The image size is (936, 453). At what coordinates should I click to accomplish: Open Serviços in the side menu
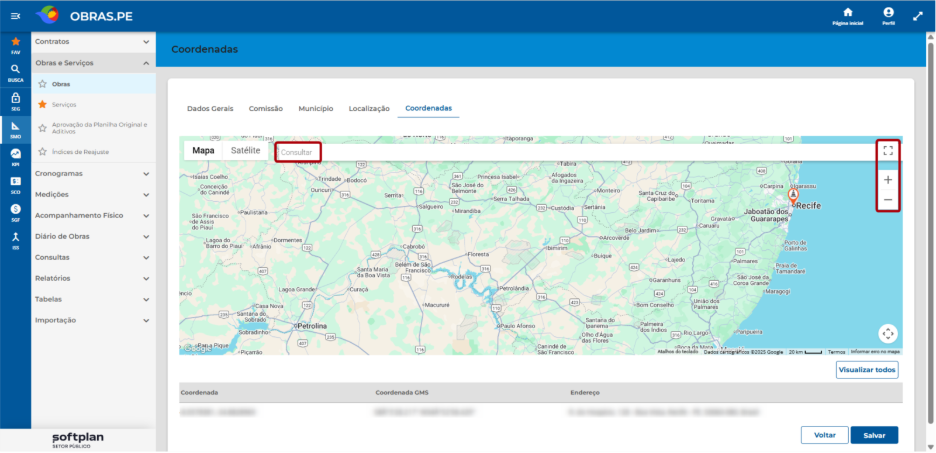click(x=64, y=104)
